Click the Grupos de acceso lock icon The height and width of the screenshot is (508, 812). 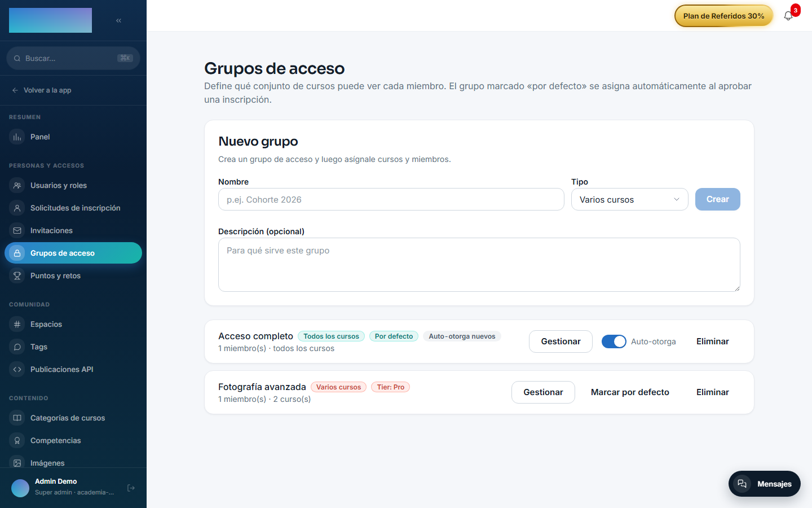[x=17, y=253]
